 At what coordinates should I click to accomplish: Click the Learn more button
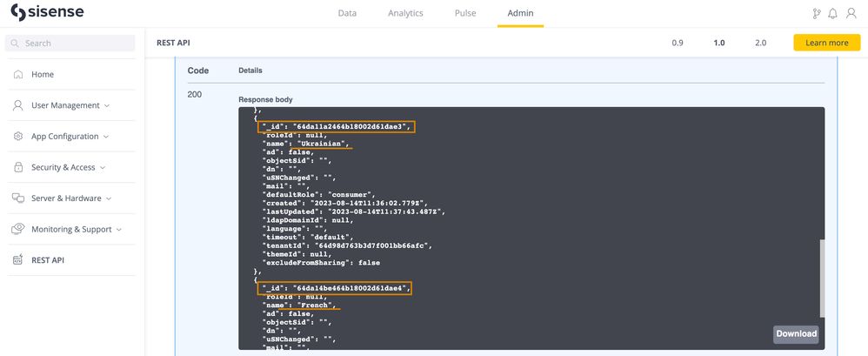click(x=826, y=43)
